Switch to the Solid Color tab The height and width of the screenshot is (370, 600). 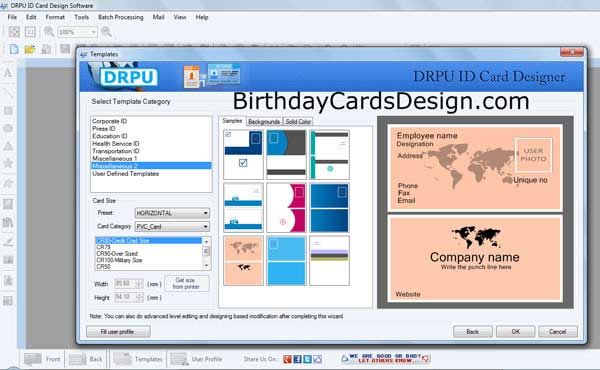click(298, 122)
